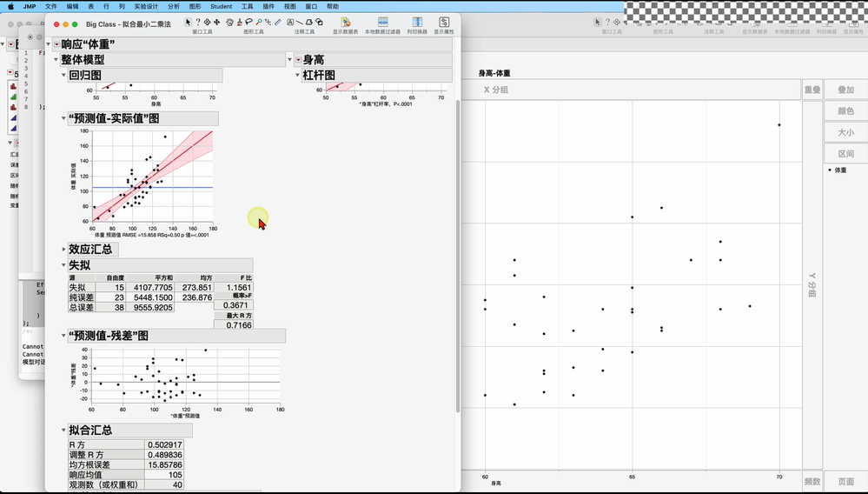Click help tool in background graph window toolbar

(607, 22)
